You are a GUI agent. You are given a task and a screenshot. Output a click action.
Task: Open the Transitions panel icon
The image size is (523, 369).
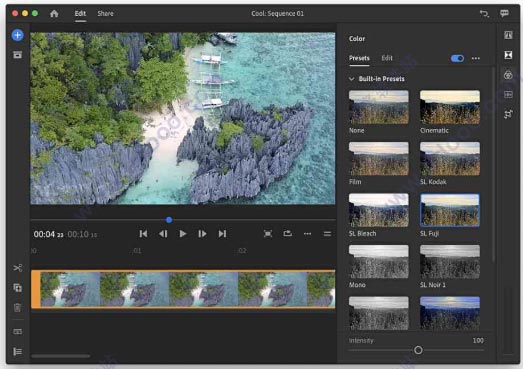508,55
